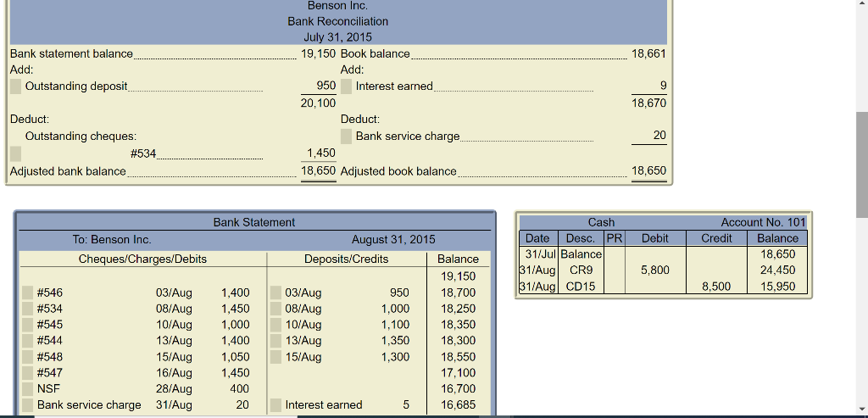
Task: Click the Interest earned amount 5
Action: coord(406,404)
